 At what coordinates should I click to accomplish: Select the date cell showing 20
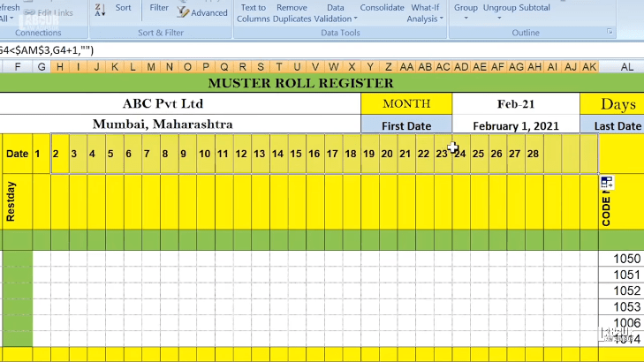[x=388, y=154]
